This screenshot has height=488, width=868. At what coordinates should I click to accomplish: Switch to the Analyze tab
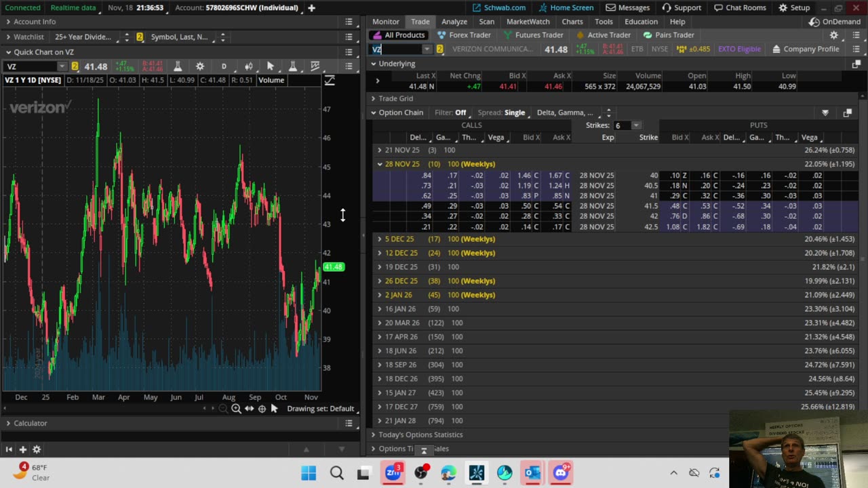[454, 22]
